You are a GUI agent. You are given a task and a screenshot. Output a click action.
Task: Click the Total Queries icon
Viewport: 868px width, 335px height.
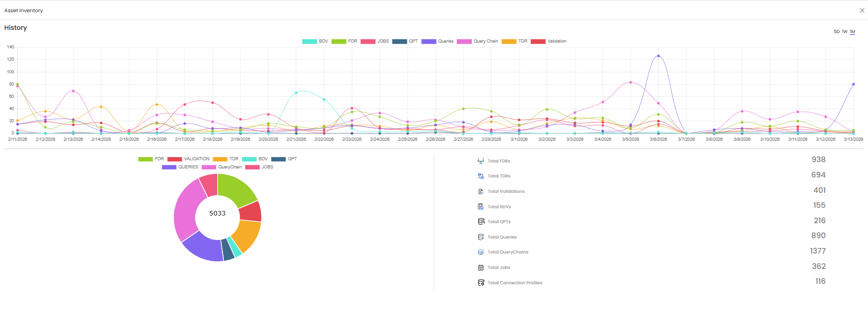point(481,237)
